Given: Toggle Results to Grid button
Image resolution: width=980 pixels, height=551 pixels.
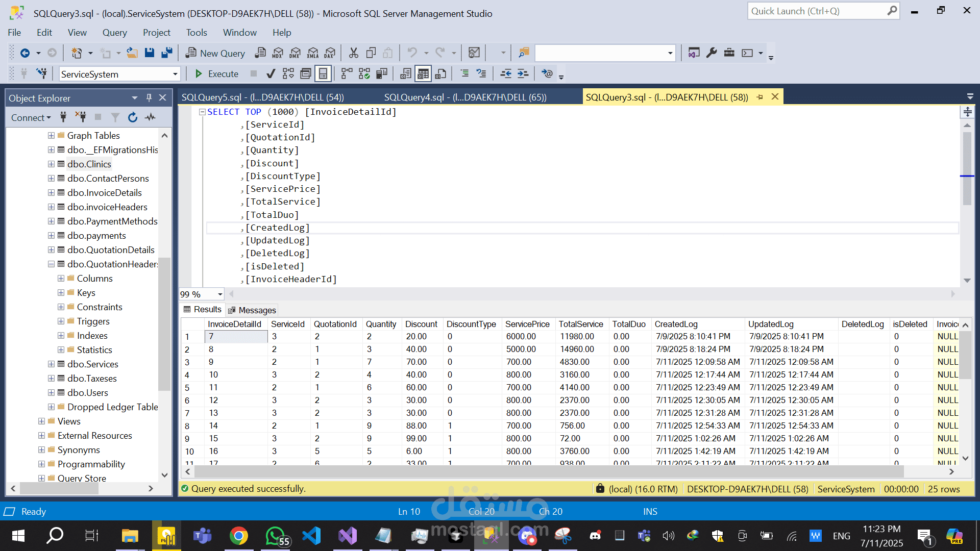Looking at the screenshot, I should click(423, 74).
